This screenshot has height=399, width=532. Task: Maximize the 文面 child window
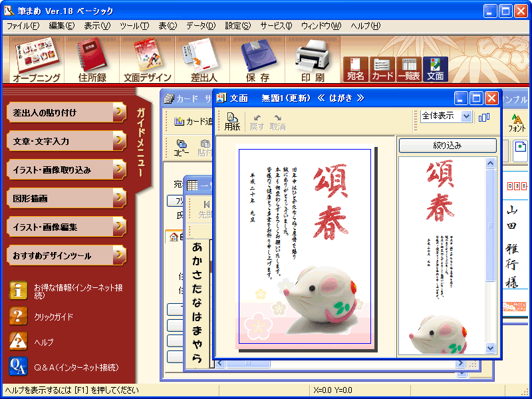pyautogui.click(x=476, y=98)
